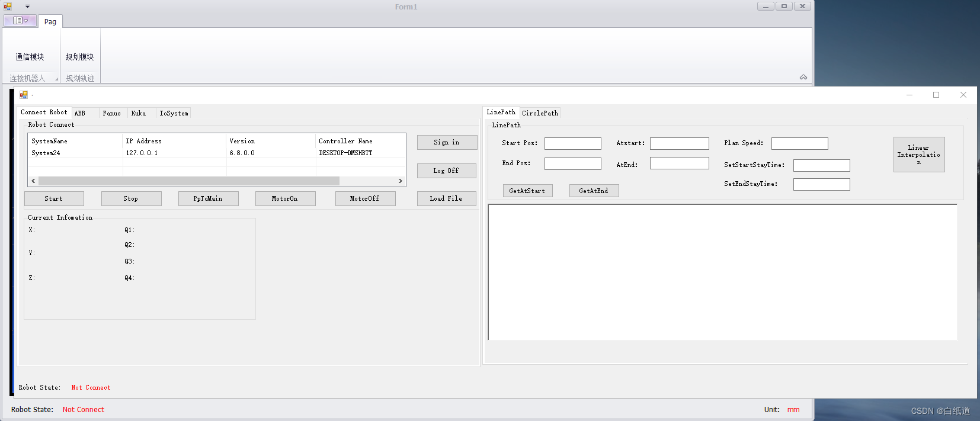Open the quick access toolbar dropdown arrow
Viewport: 980px width, 421px height.
click(27, 7)
